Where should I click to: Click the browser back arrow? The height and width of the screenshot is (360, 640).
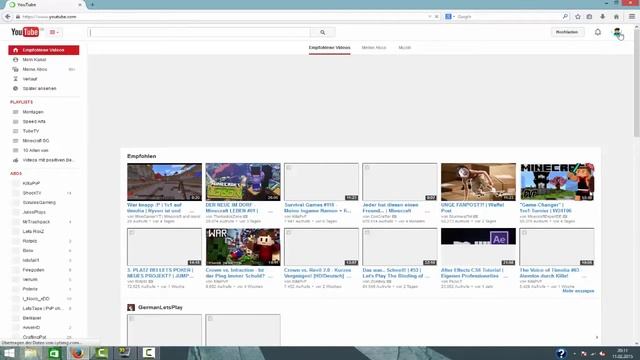click(8, 17)
